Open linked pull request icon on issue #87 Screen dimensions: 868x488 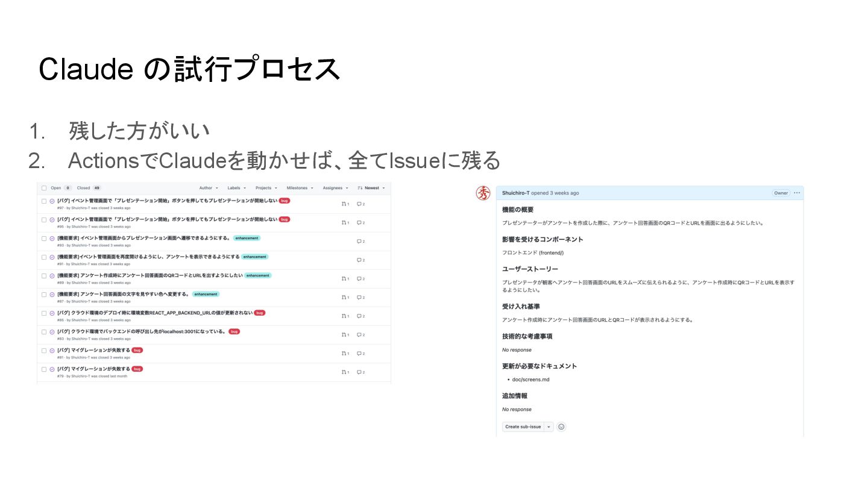point(345,298)
